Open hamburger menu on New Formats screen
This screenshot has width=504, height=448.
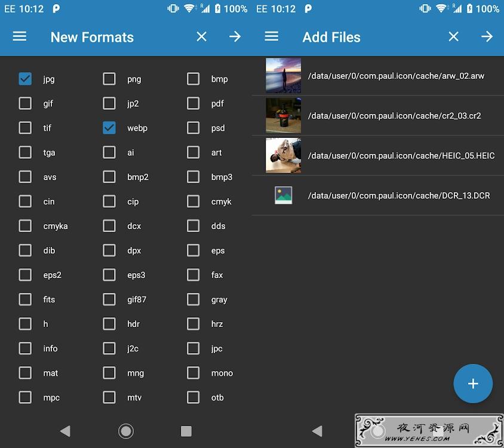(x=20, y=36)
